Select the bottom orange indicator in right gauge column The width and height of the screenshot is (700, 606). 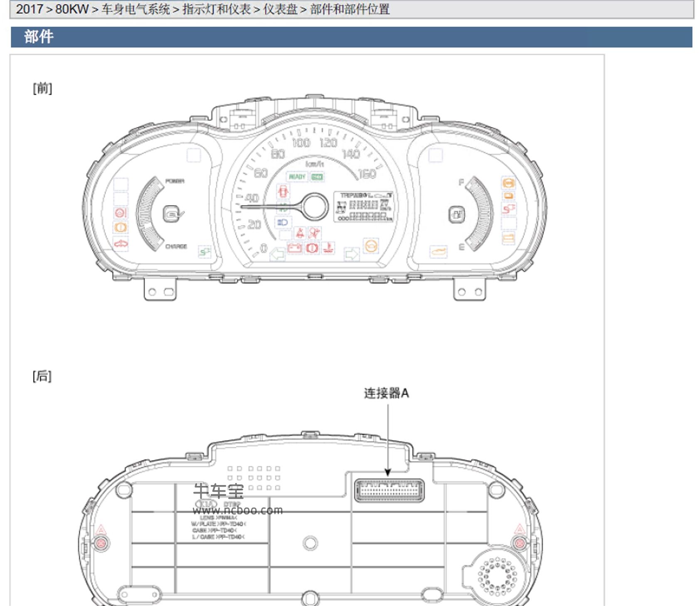(x=508, y=239)
